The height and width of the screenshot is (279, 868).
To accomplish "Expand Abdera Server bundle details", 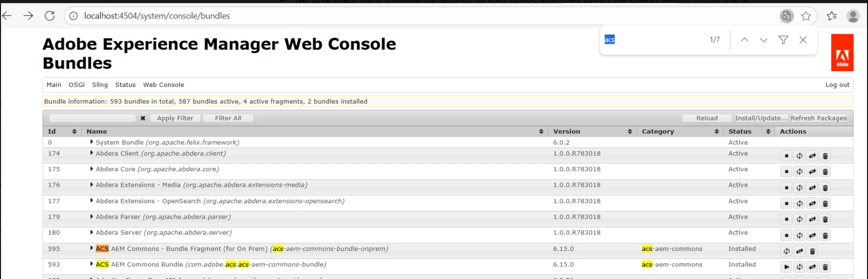I will [92, 232].
